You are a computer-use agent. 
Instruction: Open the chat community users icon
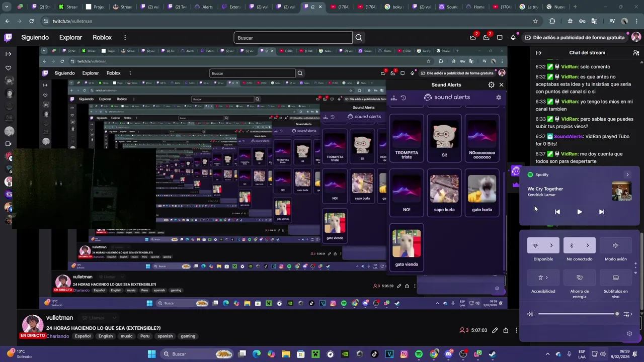point(636,53)
